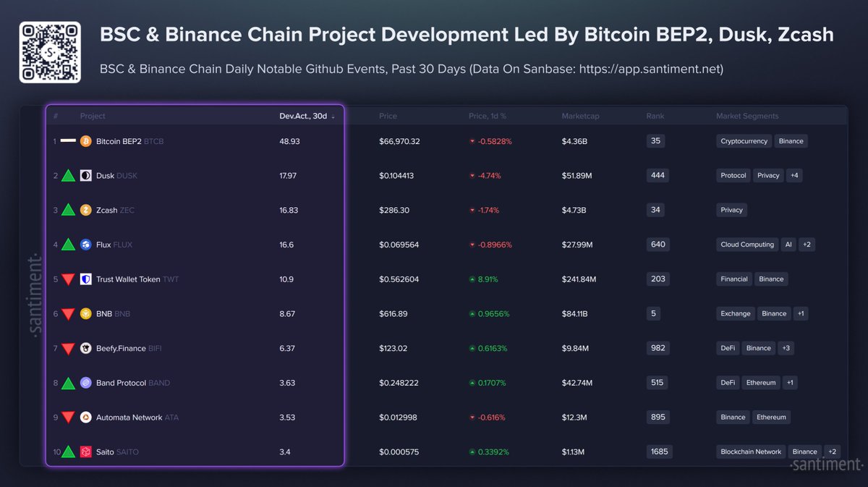
Task: Click the Bitcoin BEP2 coin icon
Action: tap(85, 141)
